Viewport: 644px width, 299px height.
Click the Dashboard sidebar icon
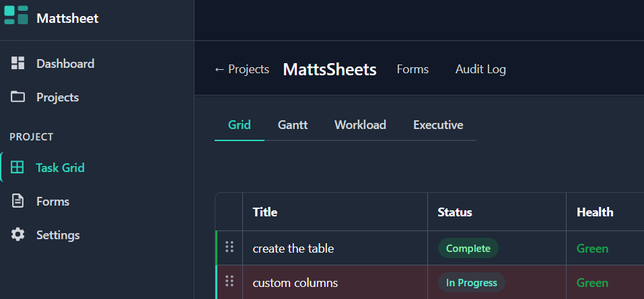(17, 63)
